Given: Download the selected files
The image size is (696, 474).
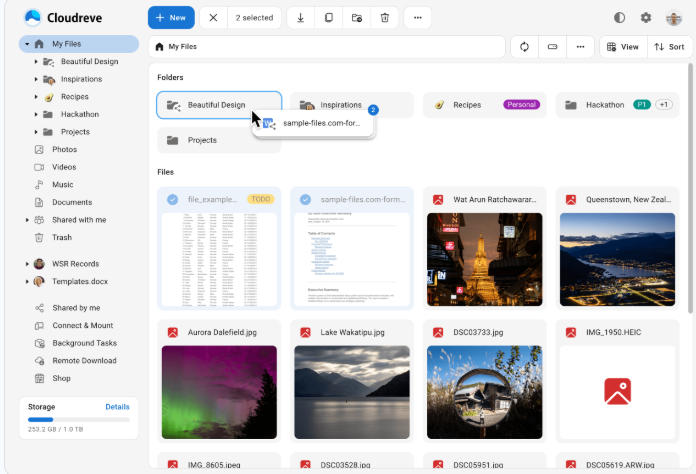Looking at the screenshot, I should click(x=300, y=18).
